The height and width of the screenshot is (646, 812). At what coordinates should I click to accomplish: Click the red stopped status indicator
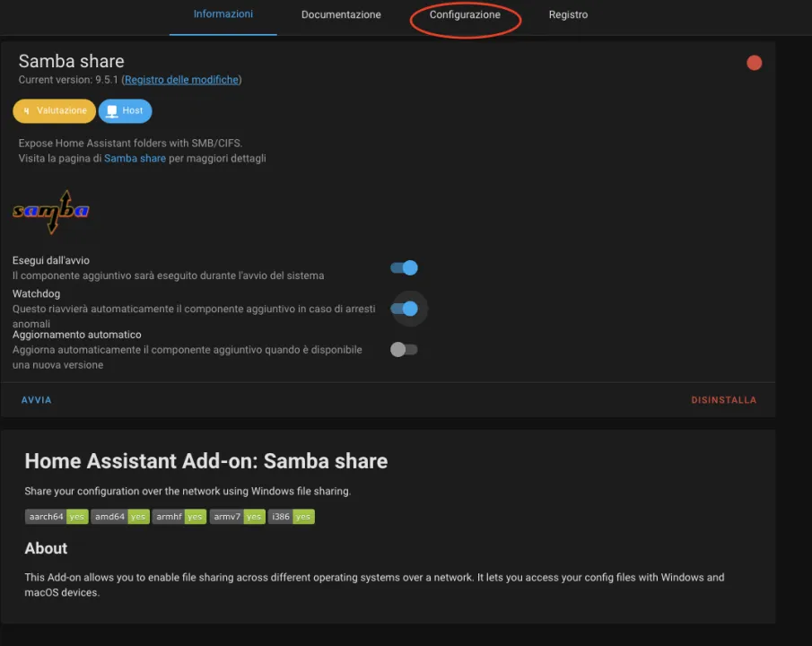pos(754,63)
